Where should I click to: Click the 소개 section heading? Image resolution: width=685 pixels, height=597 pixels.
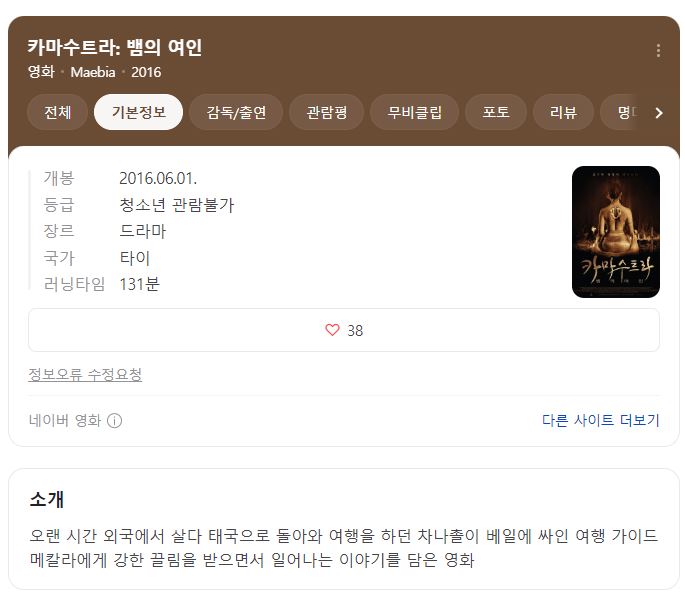[47, 499]
